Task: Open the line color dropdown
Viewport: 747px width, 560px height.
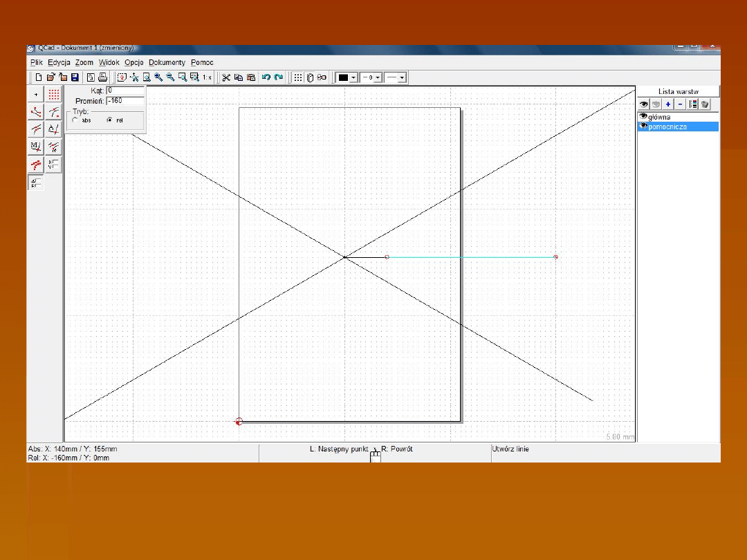Action: (353, 77)
